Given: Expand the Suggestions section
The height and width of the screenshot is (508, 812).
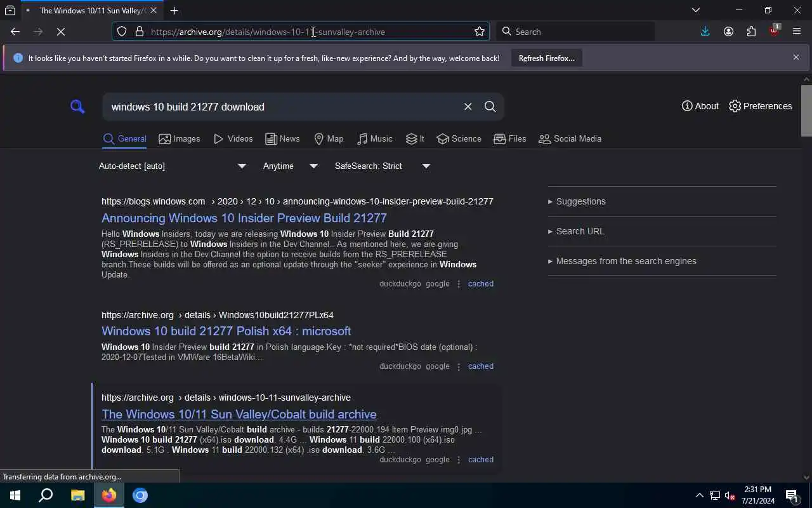Looking at the screenshot, I should click(577, 201).
